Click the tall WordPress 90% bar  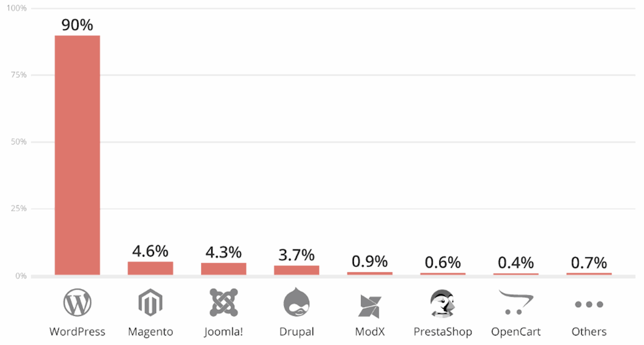point(77,155)
